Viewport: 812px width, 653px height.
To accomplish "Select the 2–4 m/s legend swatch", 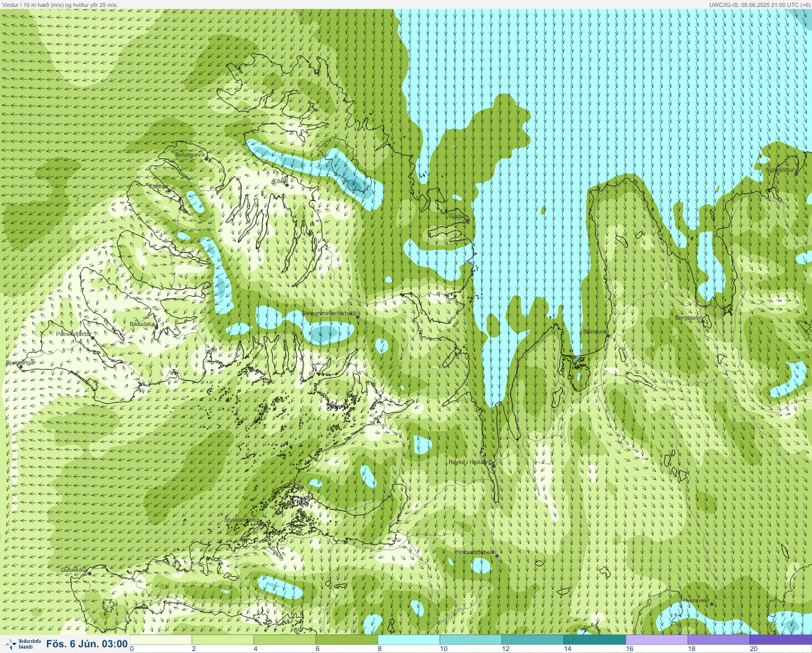I will click(x=223, y=640).
